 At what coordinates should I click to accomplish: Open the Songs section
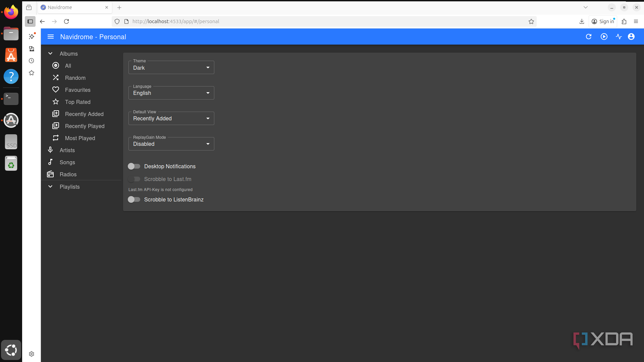(x=81, y=162)
